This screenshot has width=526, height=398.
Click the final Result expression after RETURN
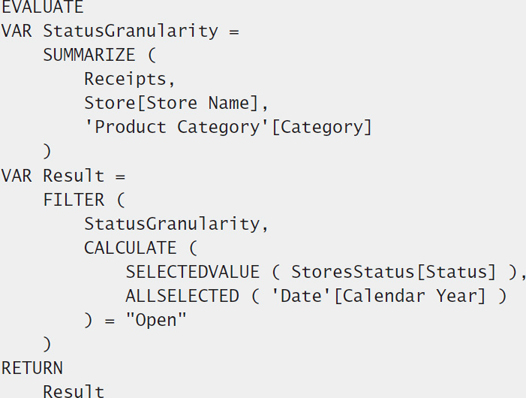click(x=73, y=391)
